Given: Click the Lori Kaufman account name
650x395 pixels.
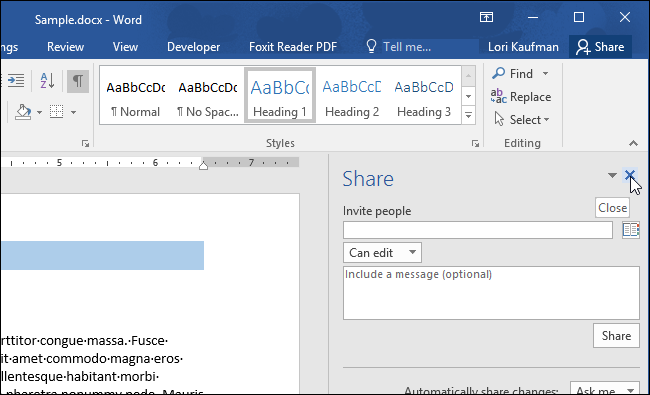Looking at the screenshot, I should [x=523, y=47].
